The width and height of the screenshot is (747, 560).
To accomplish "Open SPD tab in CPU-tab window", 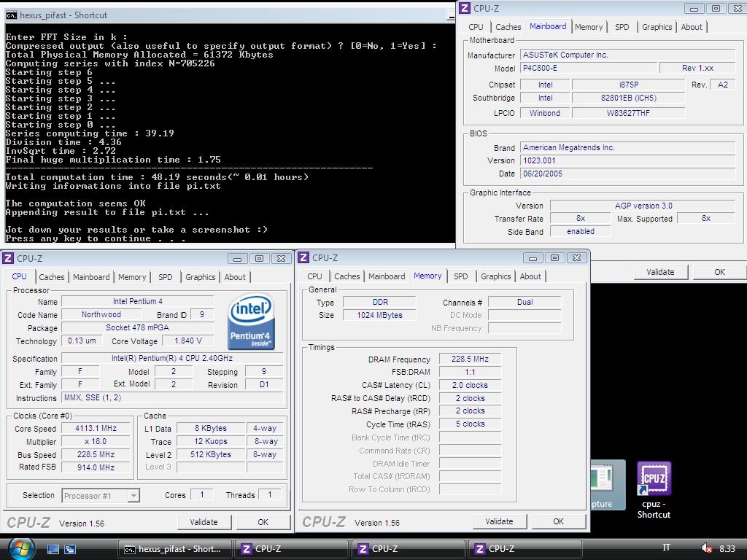I will click(x=166, y=277).
